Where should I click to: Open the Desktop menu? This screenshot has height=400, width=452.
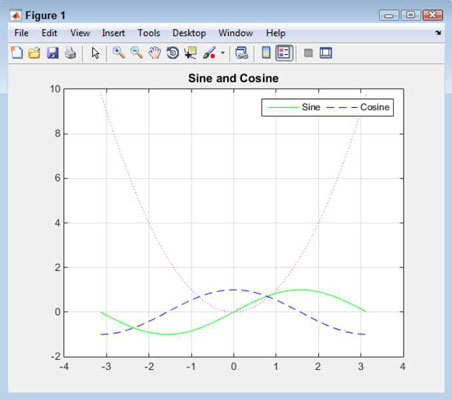pyautogui.click(x=189, y=33)
